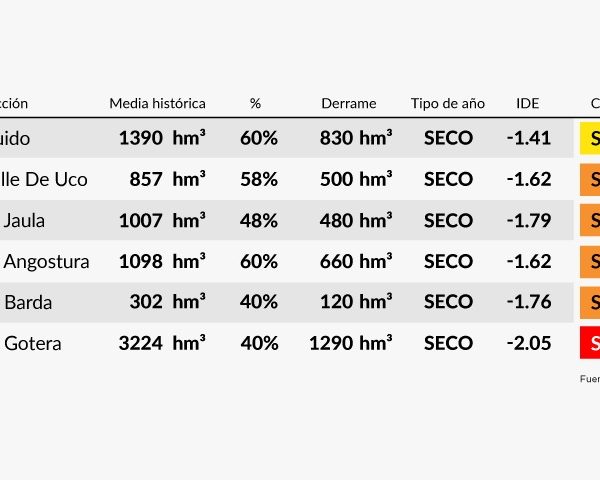The height and width of the screenshot is (480, 600).
Task: Select the "Gotera" row label
Action: tap(33, 343)
